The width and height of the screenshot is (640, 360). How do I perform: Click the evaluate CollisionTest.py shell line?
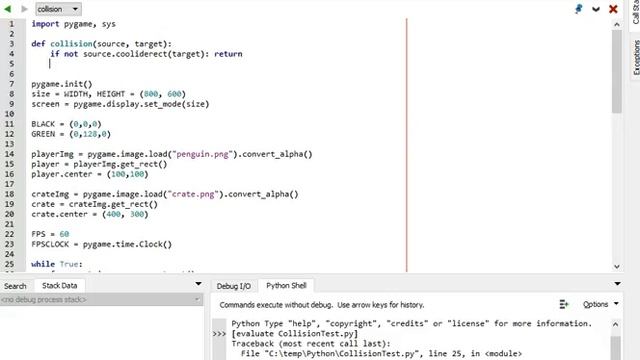click(295, 334)
